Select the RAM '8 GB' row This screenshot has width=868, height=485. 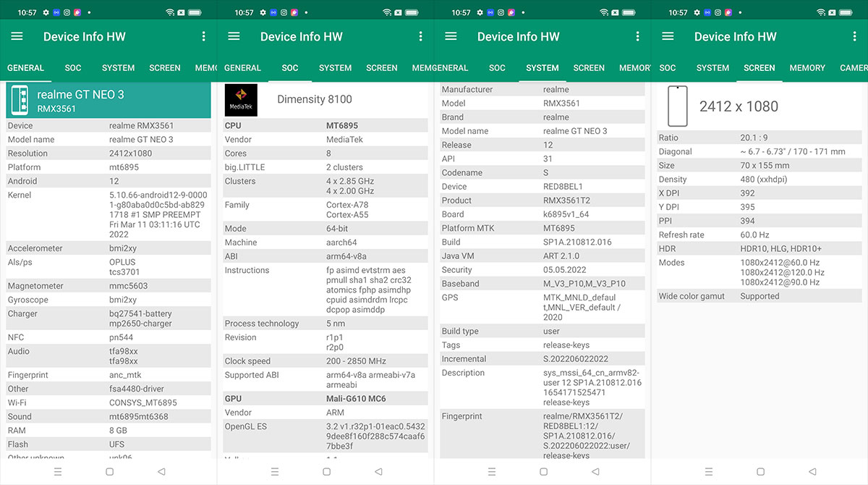click(109, 430)
